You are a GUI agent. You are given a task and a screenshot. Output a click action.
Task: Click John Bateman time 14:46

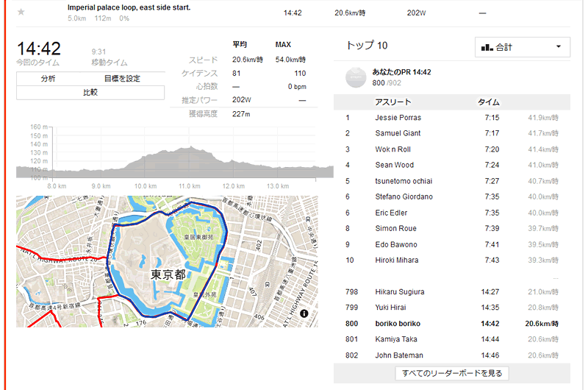490,355
